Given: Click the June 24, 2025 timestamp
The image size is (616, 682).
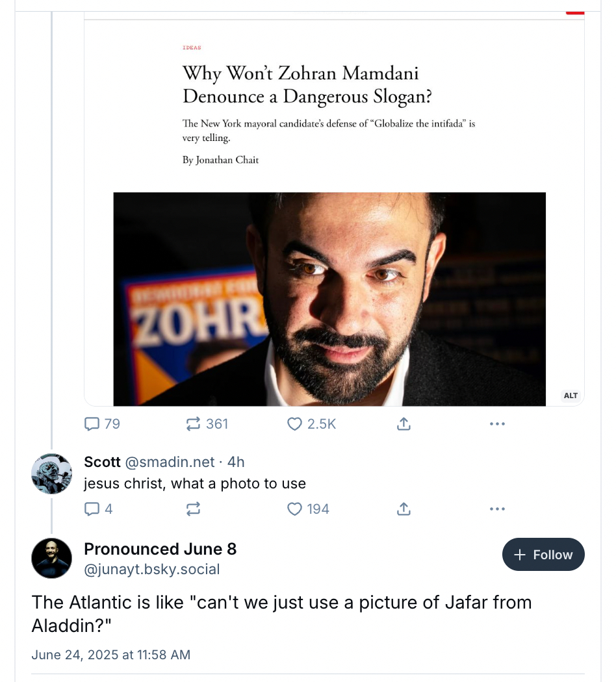Looking at the screenshot, I should point(110,655).
